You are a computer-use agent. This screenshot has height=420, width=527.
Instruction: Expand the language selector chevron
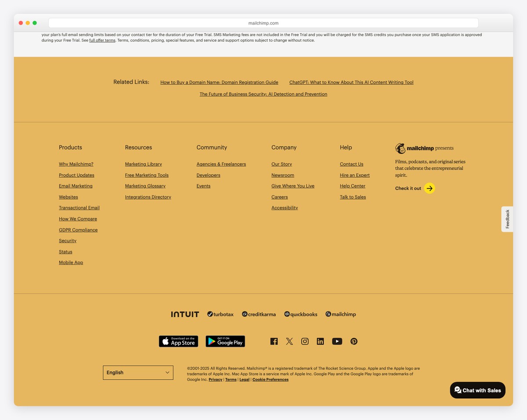[167, 372]
